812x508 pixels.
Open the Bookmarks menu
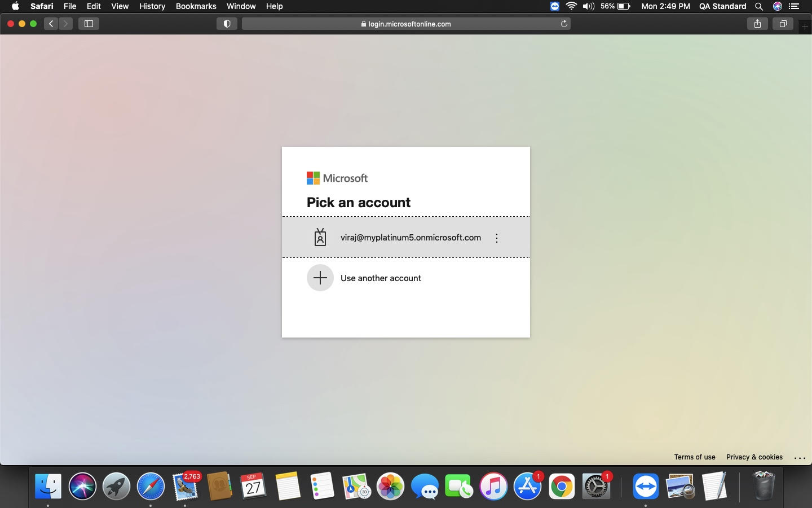pos(196,6)
